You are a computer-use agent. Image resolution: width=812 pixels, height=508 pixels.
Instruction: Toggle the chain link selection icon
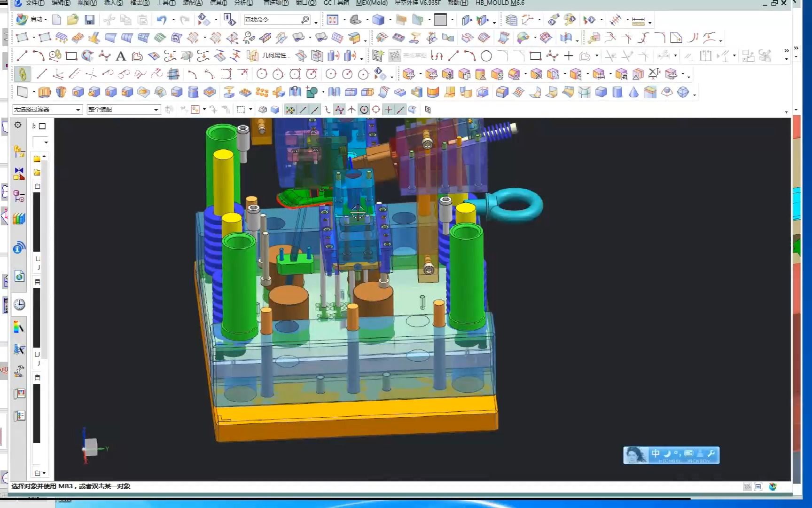coord(22,74)
